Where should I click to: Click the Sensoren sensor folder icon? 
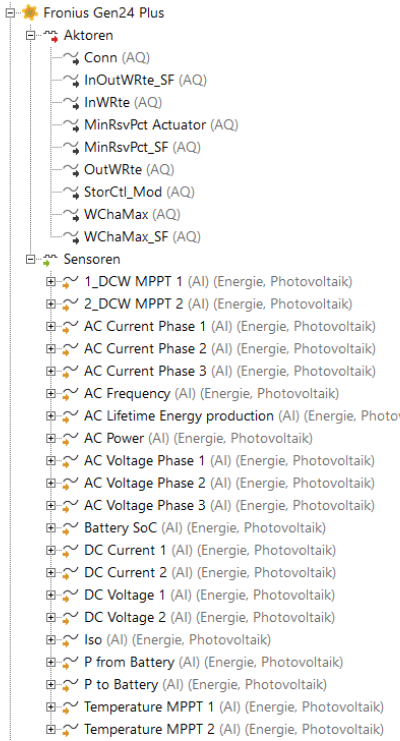coord(50,259)
